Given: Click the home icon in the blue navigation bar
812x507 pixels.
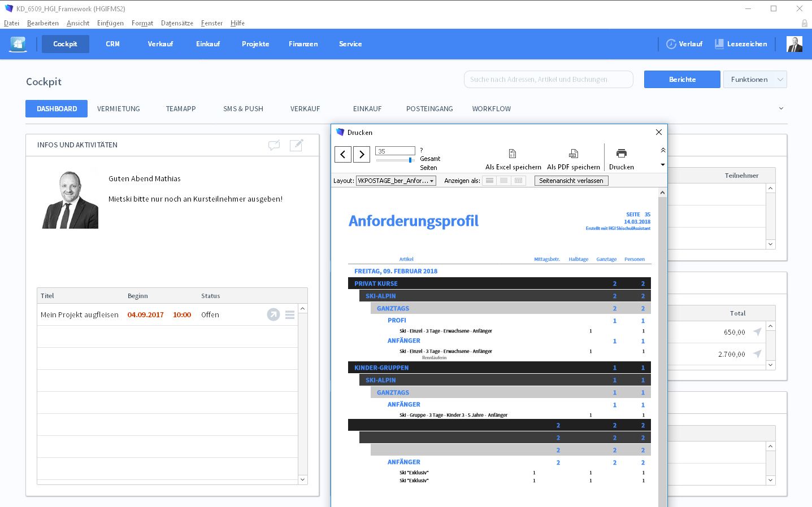Looking at the screenshot, I should pos(18,44).
